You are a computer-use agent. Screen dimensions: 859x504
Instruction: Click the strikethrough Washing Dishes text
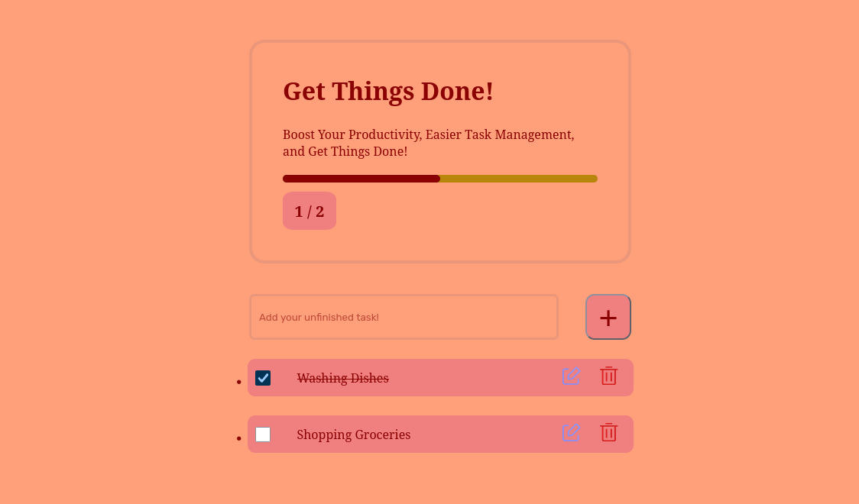pos(342,377)
